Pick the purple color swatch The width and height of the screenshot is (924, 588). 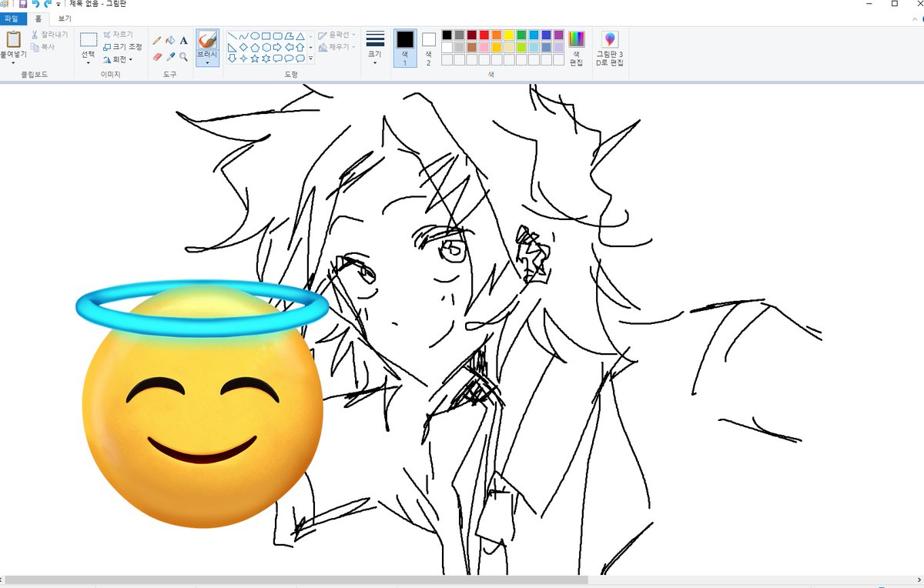pyautogui.click(x=558, y=35)
